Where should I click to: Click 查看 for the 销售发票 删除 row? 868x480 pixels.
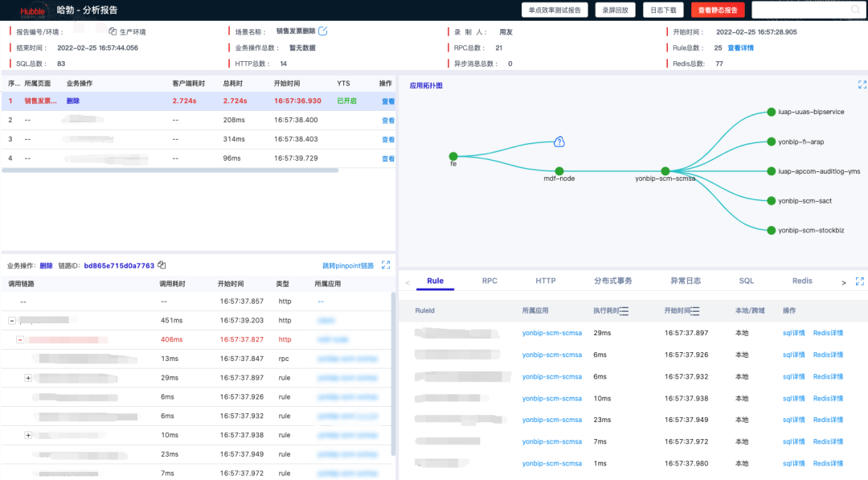[388, 101]
